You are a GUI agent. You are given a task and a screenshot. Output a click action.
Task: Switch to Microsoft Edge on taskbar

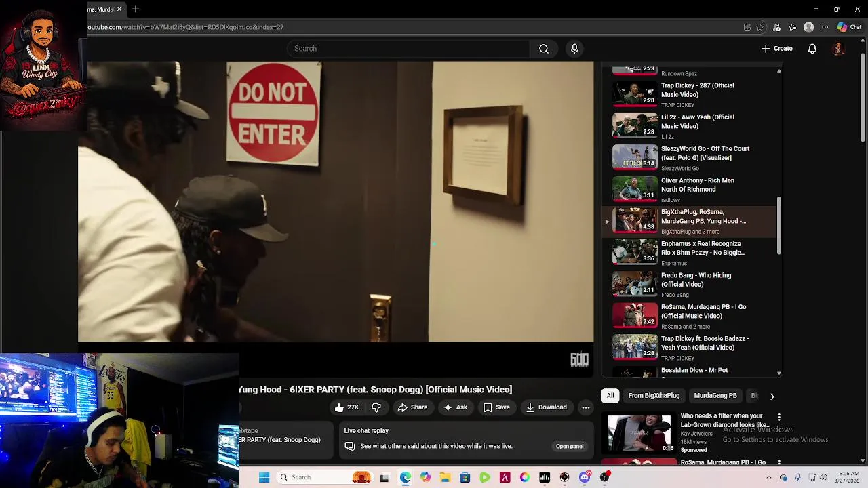[405, 477]
